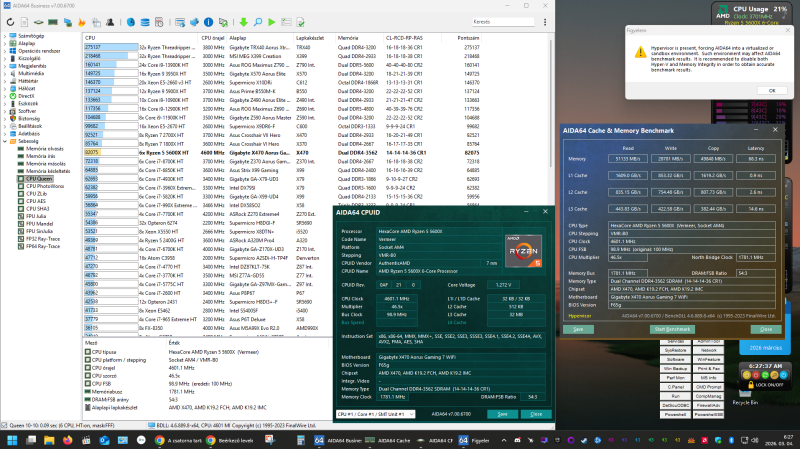Open Recycle Bin desktop icon

tap(745, 397)
